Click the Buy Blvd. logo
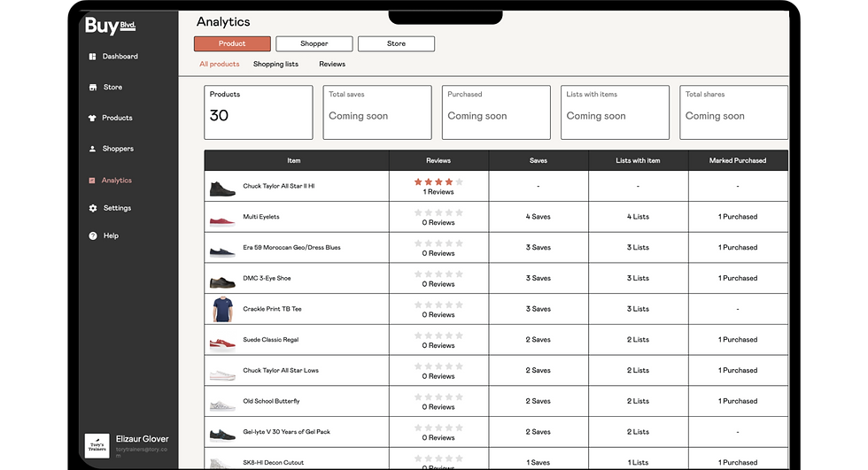 tap(110, 26)
